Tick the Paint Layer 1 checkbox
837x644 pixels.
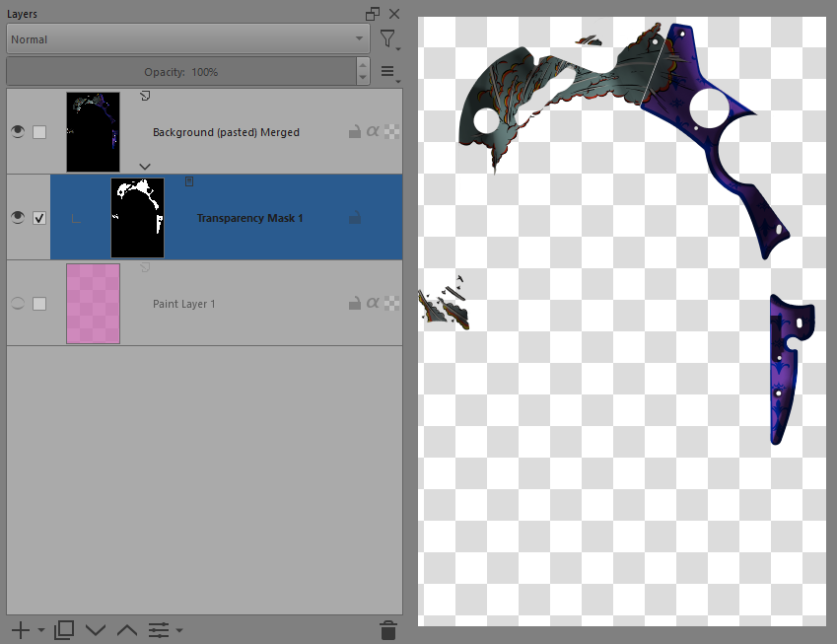click(x=39, y=304)
